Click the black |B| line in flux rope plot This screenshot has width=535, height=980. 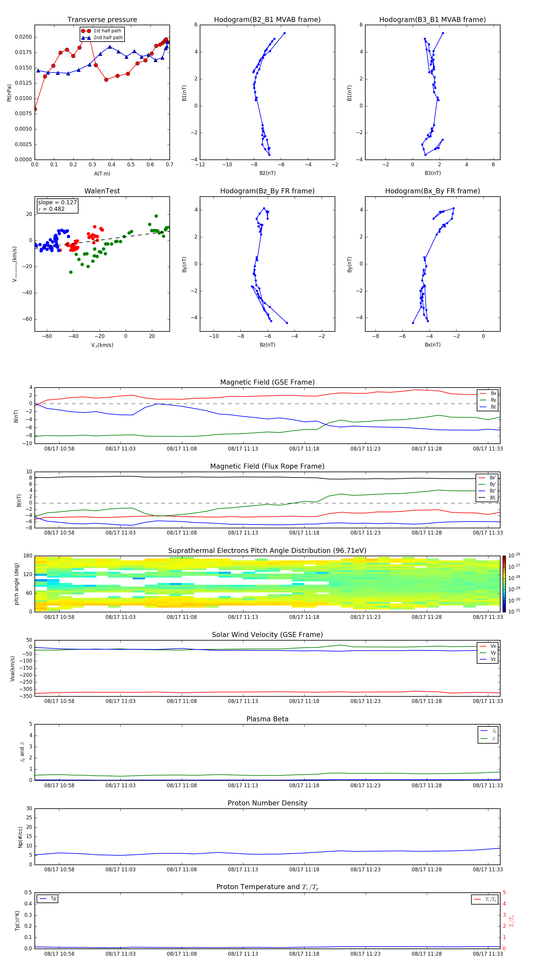point(267,477)
